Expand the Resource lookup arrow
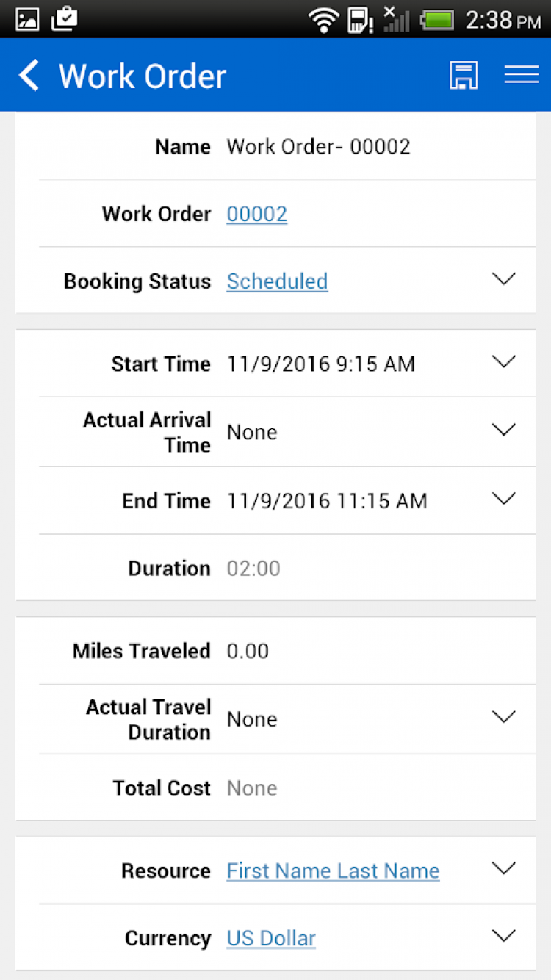551x980 pixels. click(504, 868)
